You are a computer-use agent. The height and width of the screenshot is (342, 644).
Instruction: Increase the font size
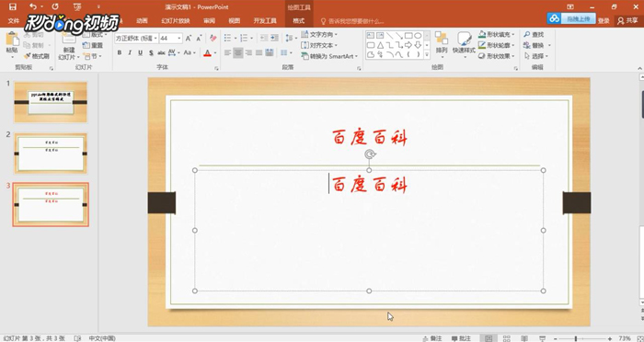pos(189,39)
